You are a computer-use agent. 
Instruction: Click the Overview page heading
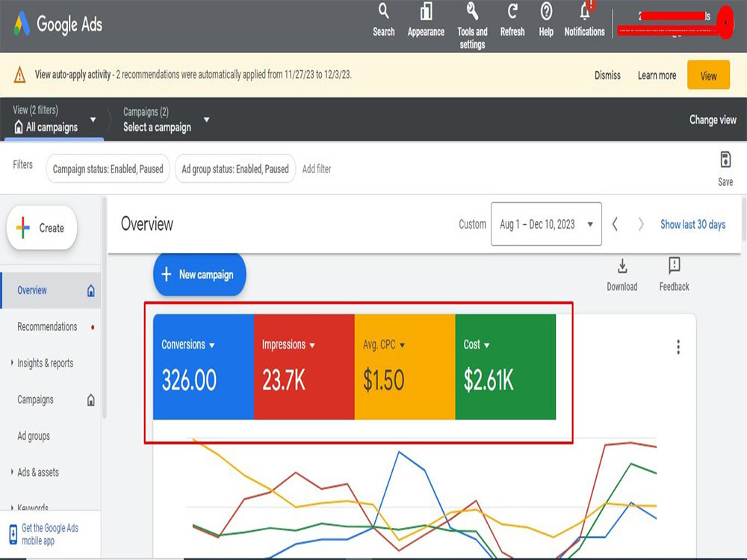[x=146, y=224]
